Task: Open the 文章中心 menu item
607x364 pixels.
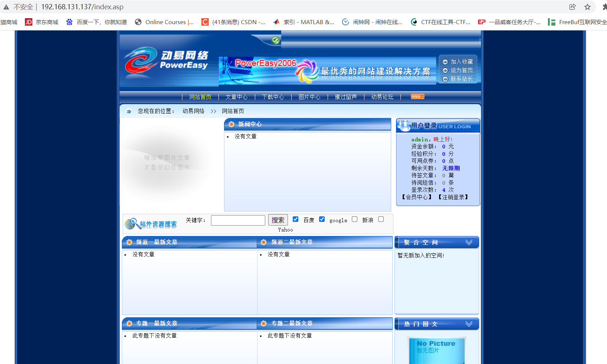Action: click(x=237, y=97)
